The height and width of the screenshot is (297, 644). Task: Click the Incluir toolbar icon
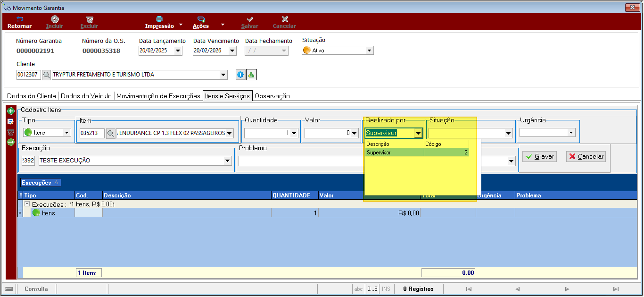coord(55,19)
